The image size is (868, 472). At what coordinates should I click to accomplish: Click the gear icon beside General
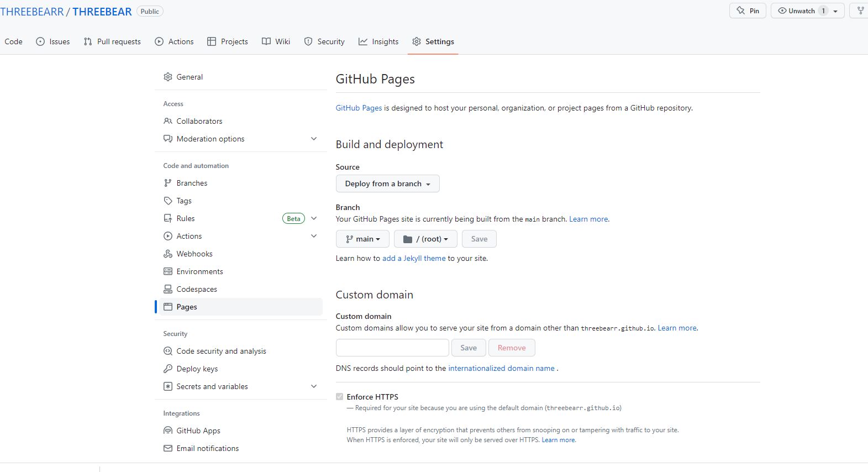(x=168, y=77)
